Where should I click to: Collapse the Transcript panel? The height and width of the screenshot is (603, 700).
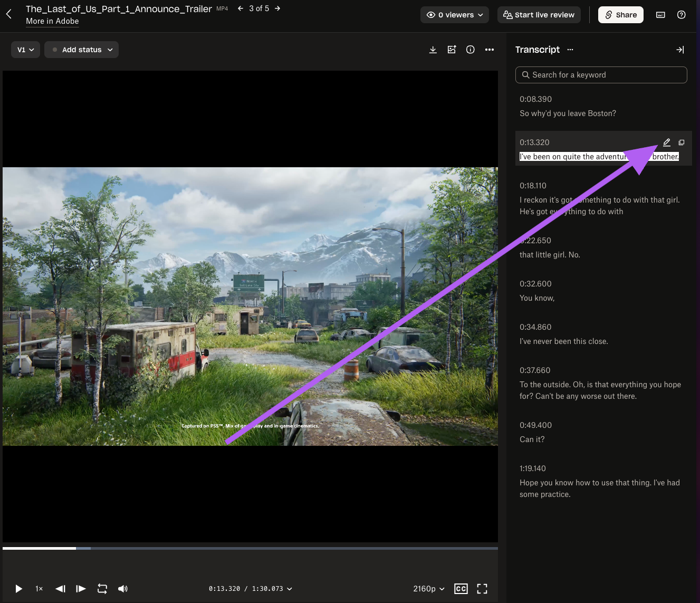click(x=680, y=50)
